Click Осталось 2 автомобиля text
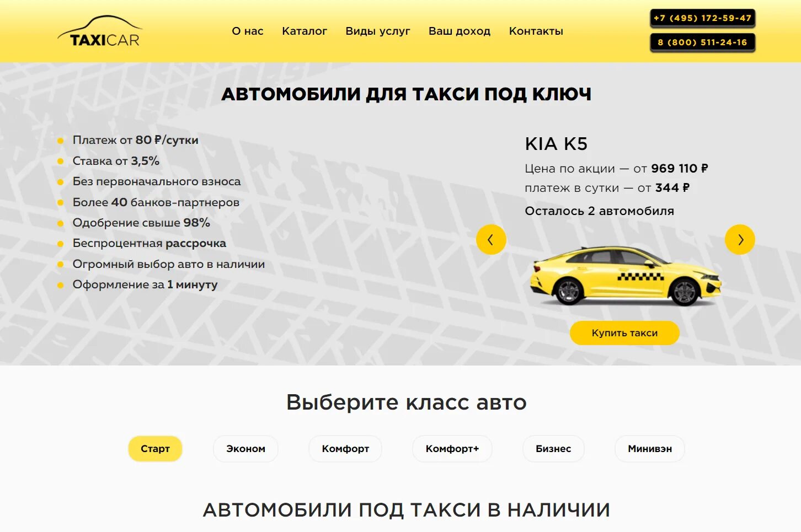This screenshot has height=532, width=801. tap(600, 211)
